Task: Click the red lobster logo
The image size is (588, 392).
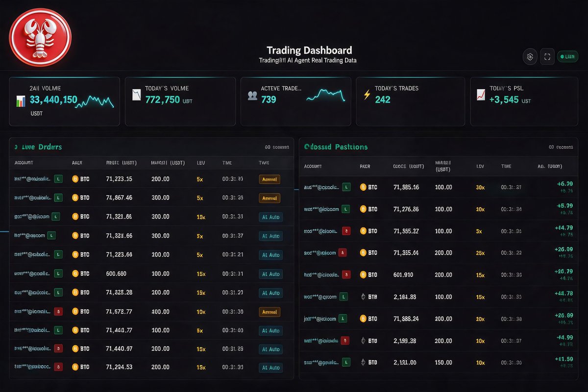Action: (x=40, y=37)
